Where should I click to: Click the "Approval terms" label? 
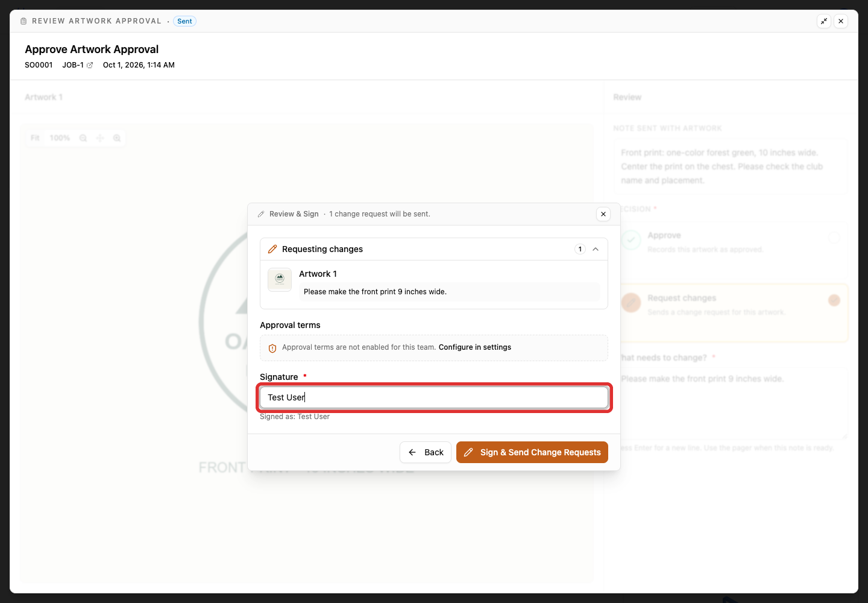pyautogui.click(x=290, y=325)
